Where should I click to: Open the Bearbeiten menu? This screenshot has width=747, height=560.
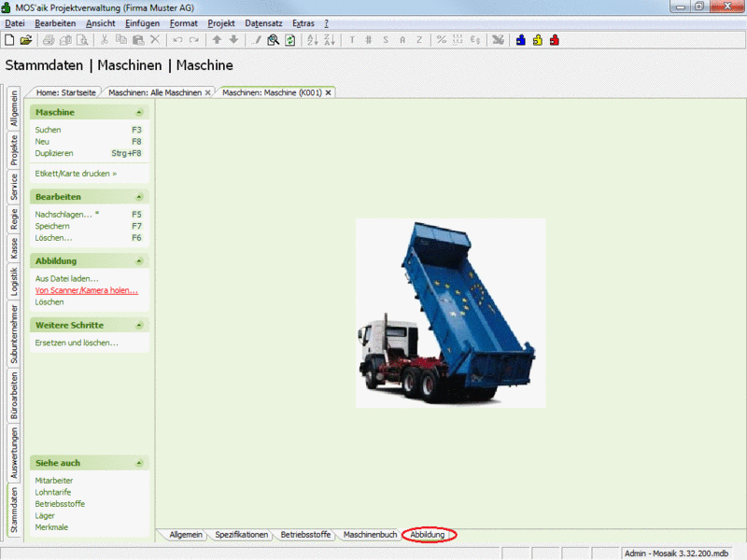pos(55,23)
